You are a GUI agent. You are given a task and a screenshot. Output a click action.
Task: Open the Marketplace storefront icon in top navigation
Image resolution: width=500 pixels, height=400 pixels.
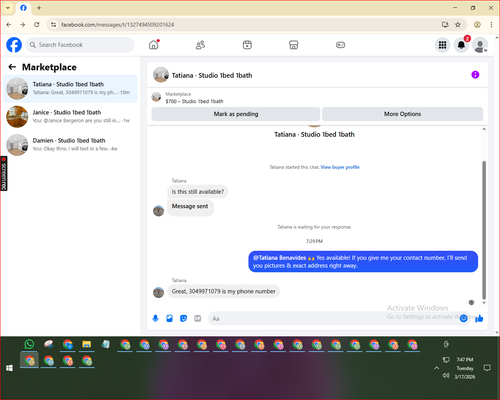(x=294, y=45)
